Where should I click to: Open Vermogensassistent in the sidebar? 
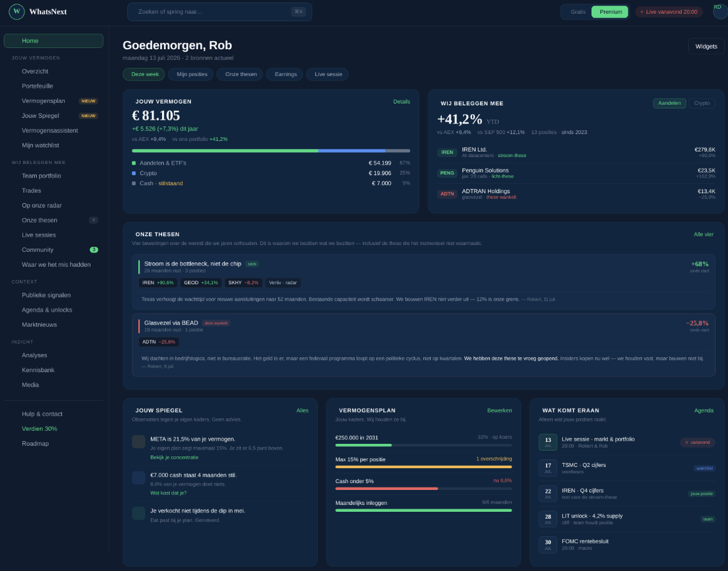coord(54,130)
